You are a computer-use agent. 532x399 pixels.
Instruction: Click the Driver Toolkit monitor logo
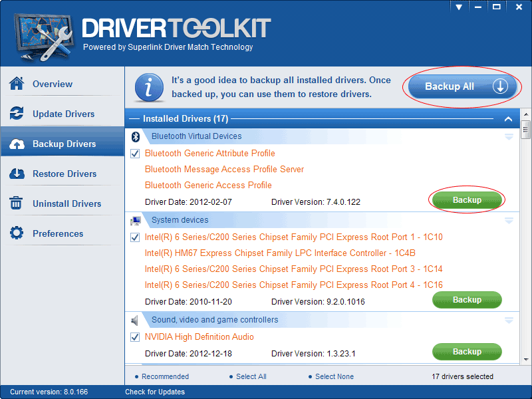click(44, 37)
